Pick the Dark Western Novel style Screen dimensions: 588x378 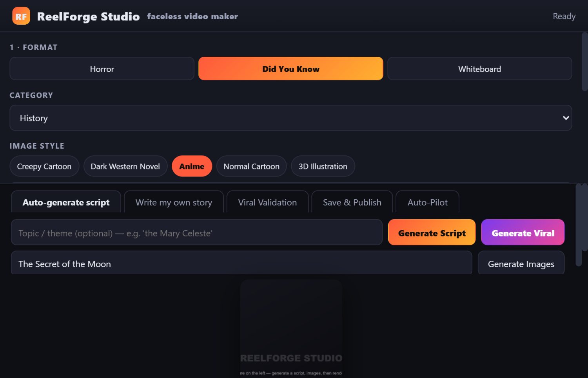click(x=125, y=166)
